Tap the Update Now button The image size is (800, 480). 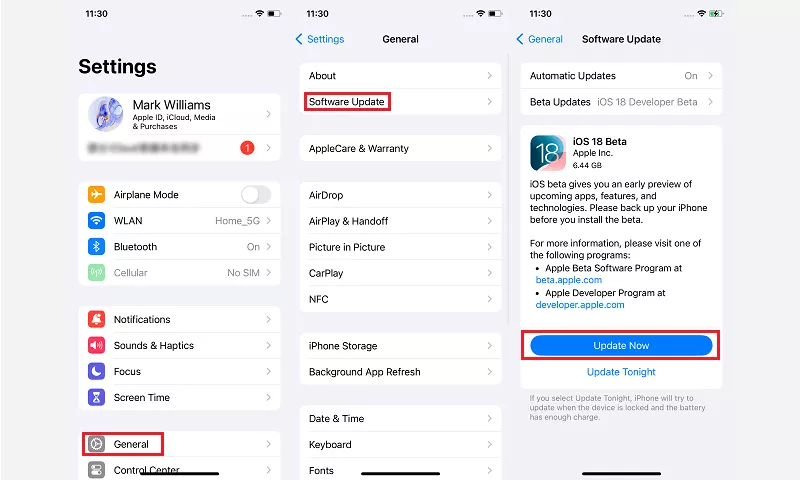(x=621, y=345)
